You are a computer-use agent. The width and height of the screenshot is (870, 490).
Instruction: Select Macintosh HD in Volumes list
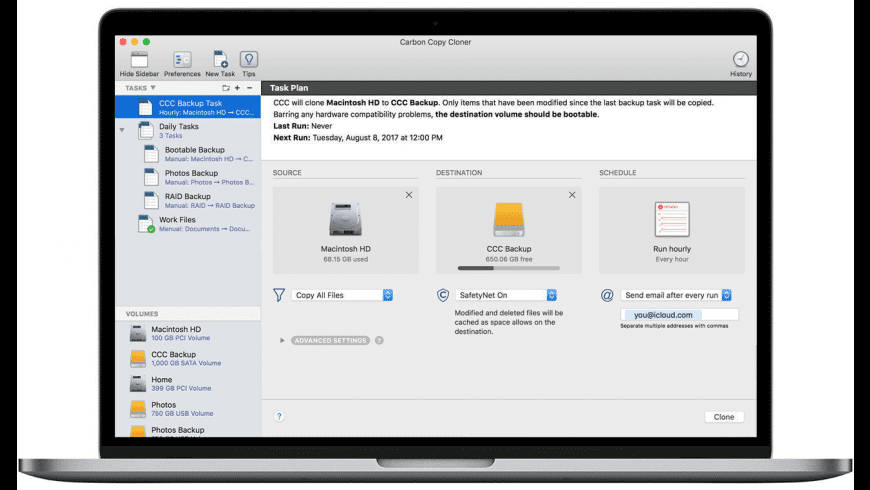pyautogui.click(x=188, y=333)
